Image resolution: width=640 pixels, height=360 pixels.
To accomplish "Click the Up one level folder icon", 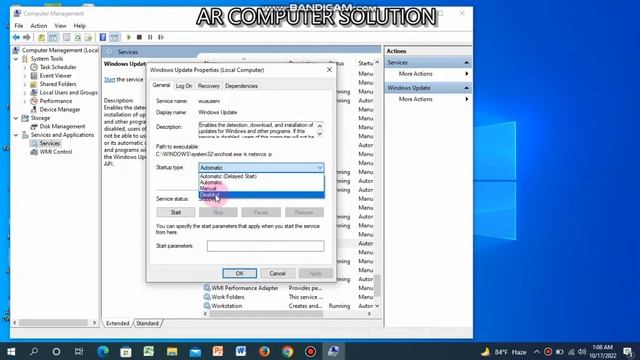I will 41,38.
